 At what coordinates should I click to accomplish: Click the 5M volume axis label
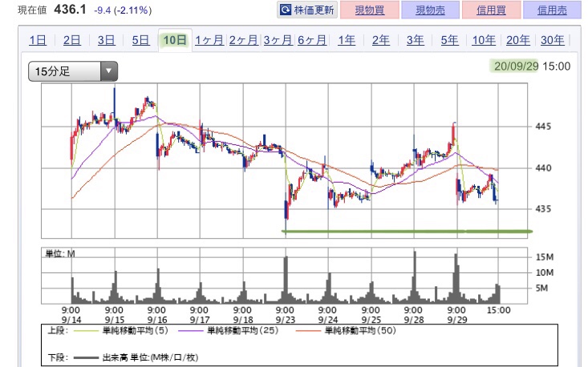point(541,288)
